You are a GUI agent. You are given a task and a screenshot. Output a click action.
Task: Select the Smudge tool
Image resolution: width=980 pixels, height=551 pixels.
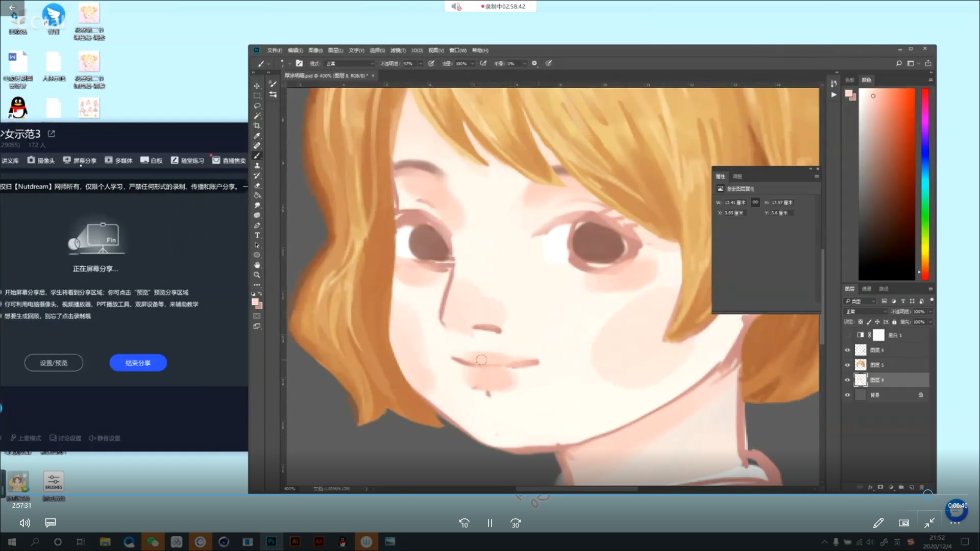coord(257,205)
